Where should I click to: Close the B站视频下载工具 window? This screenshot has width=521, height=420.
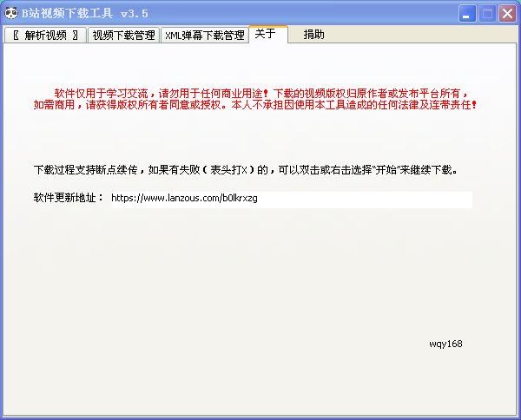[507, 14]
